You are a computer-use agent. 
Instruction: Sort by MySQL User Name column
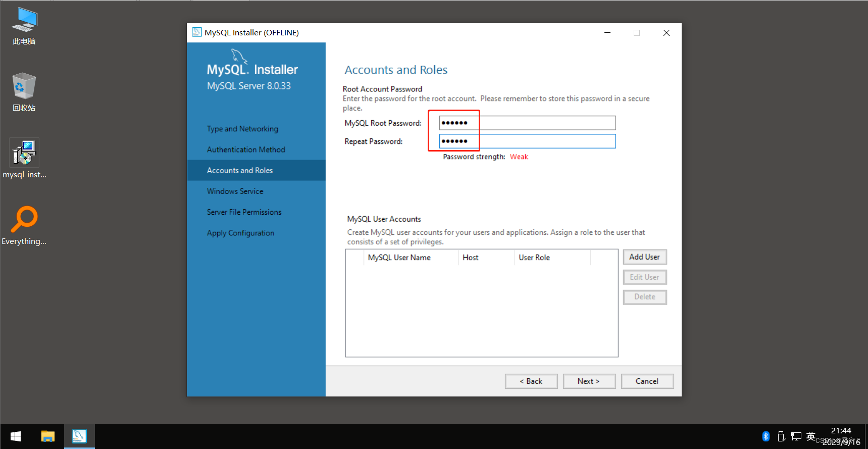click(x=411, y=258)
